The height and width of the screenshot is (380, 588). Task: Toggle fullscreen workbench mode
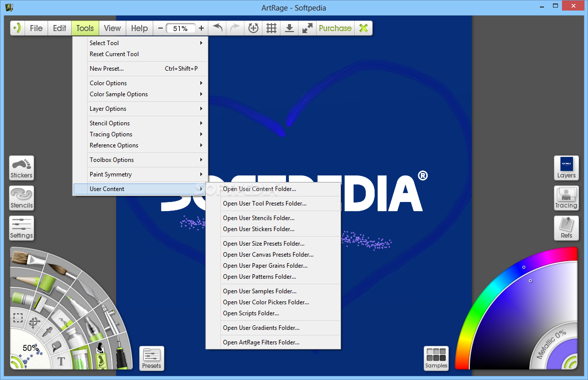click(308, 28)
